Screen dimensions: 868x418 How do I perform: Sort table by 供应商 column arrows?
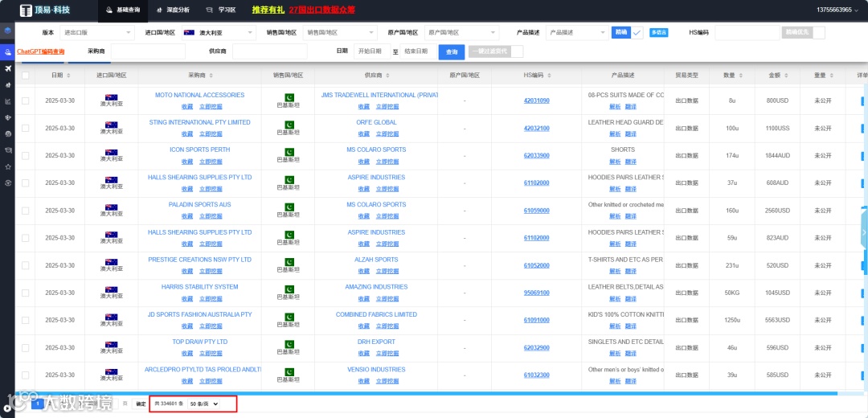coord(387,76)
